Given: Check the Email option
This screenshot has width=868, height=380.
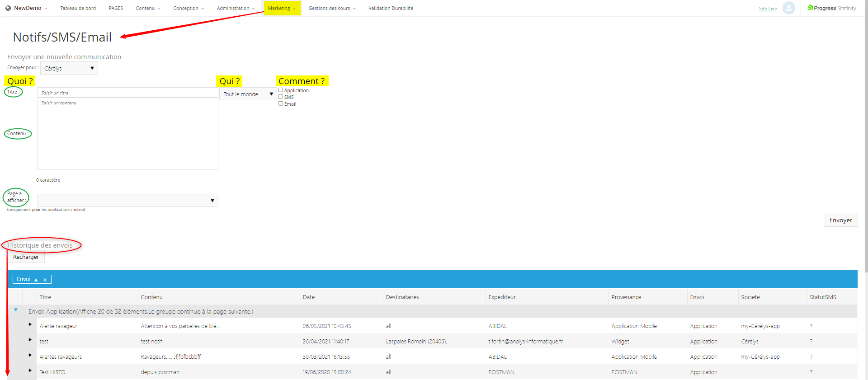Looking at the screenshot, I should pyautogui.click(x=281, y=104).
